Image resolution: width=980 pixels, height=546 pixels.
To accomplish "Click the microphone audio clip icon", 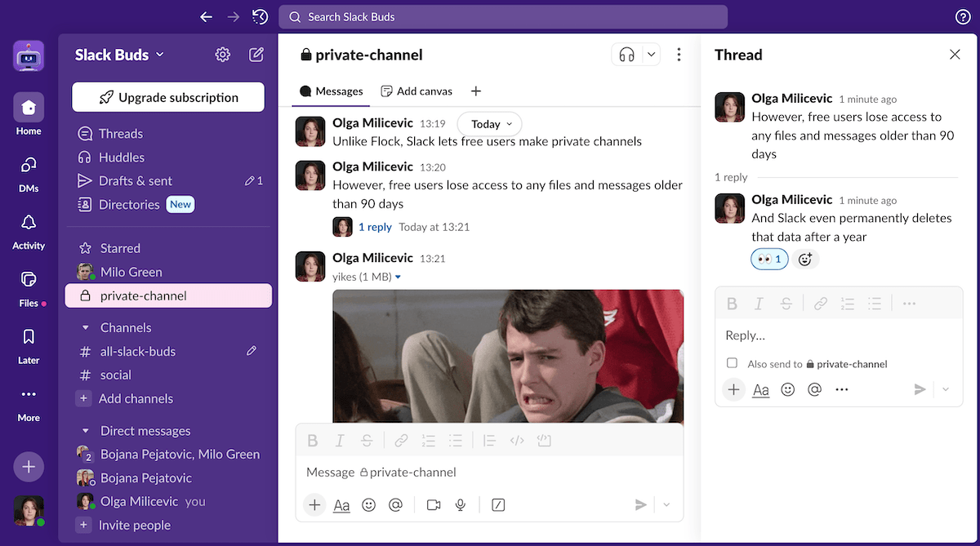I will (461, 505).
